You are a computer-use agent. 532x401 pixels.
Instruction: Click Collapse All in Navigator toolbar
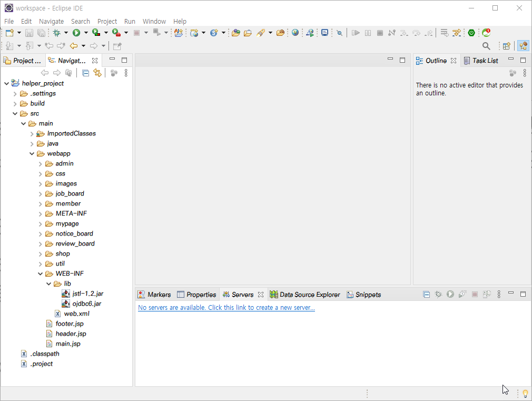(86, 73)
